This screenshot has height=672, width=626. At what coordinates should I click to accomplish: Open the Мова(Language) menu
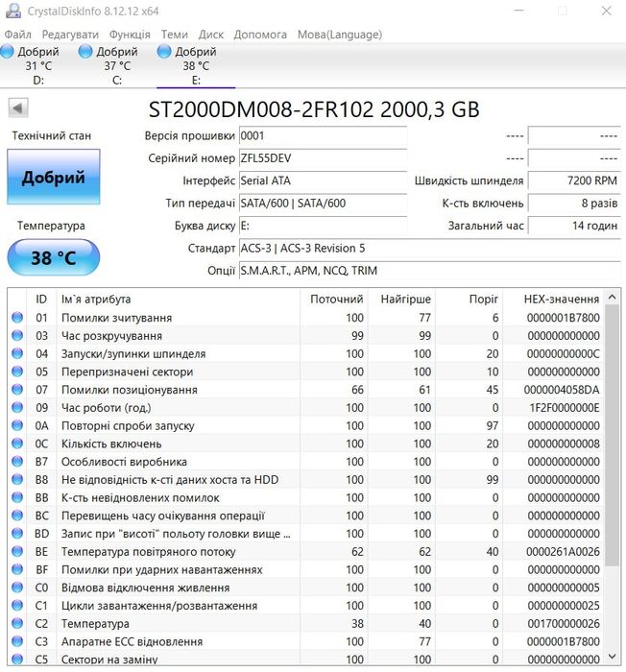(x=340, y=35)
